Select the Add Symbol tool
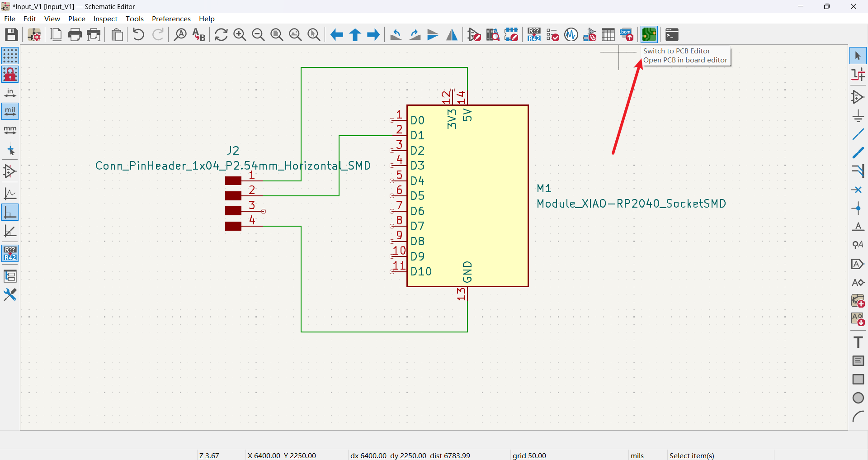Viewport: 868px width, 460px height. 858,97
